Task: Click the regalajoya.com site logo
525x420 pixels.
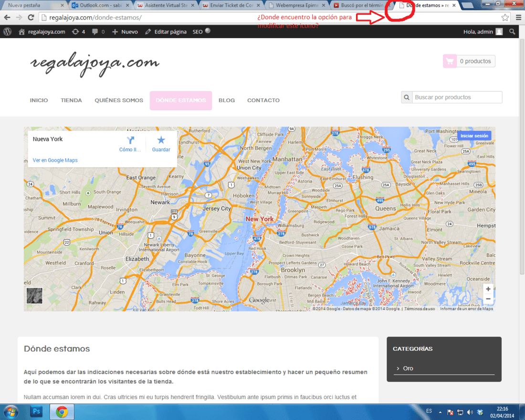Action: tap(95, 63)
